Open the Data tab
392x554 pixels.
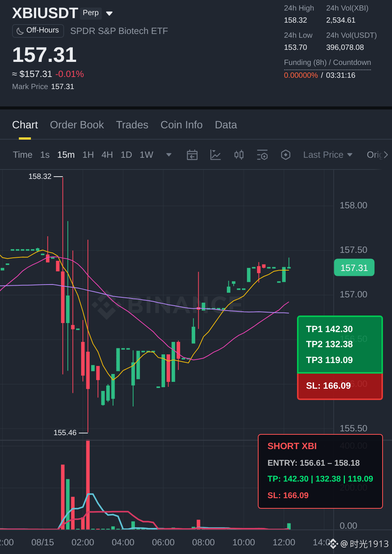(226, 125)
